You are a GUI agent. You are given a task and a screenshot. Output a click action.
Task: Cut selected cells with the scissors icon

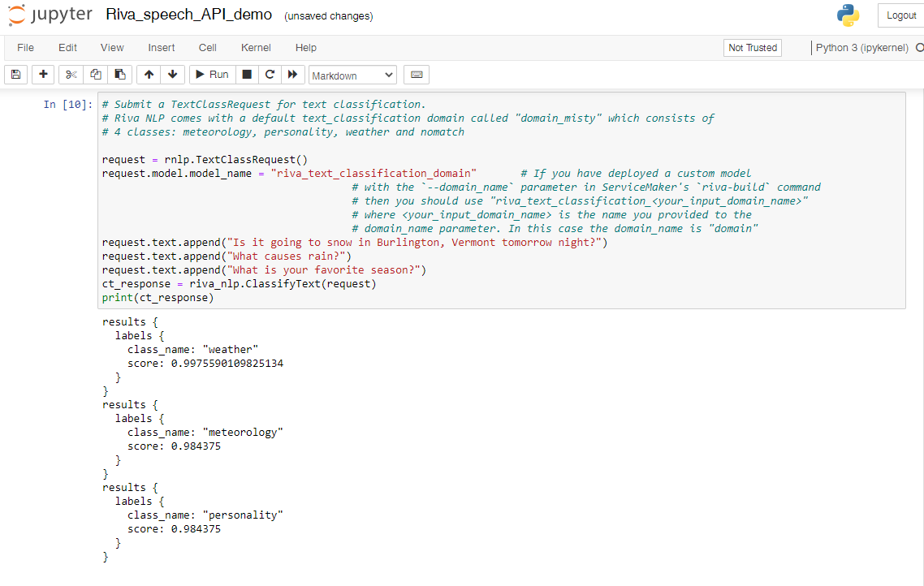(x=71, y=75)
